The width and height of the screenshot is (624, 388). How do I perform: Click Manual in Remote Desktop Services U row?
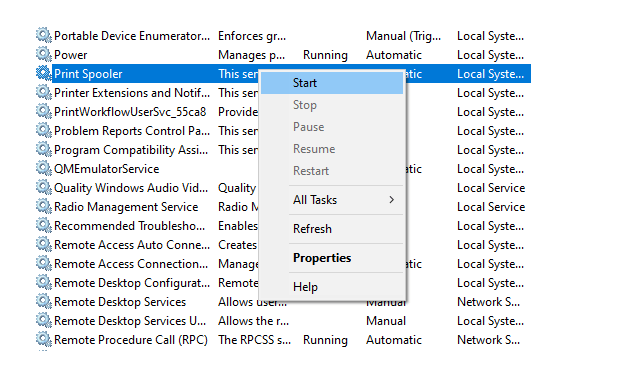[386, 321]
